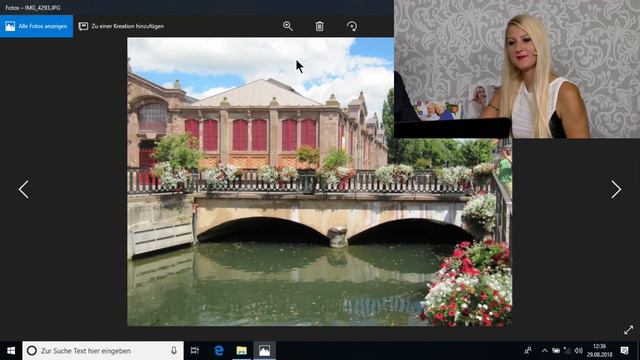The width and height of the screenshot is (640, 360).
Task: Open Task View in taskbar
Action: point(195,351)
